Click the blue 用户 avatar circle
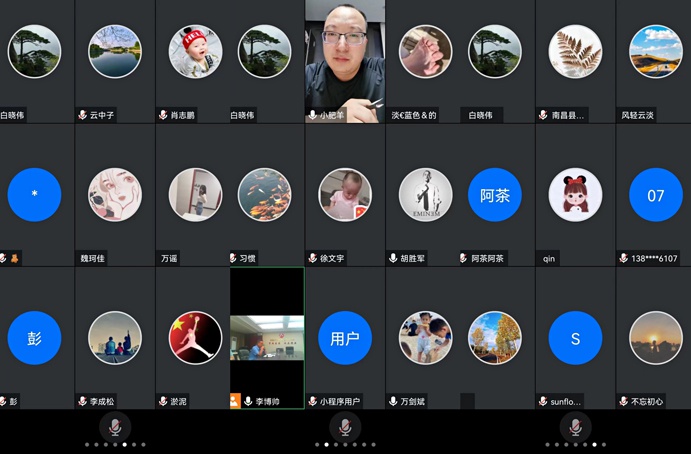 pyautogui.click(x=345, y=338)
